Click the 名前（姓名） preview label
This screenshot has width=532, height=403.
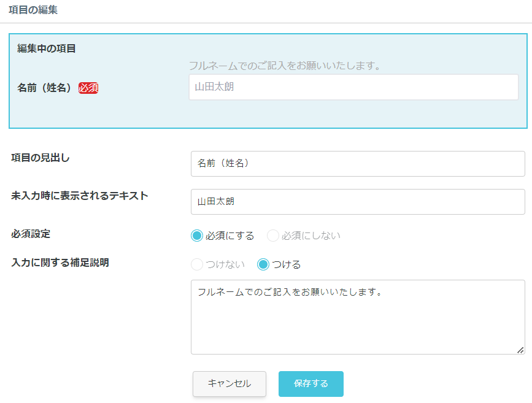click(x=44, y=88)
